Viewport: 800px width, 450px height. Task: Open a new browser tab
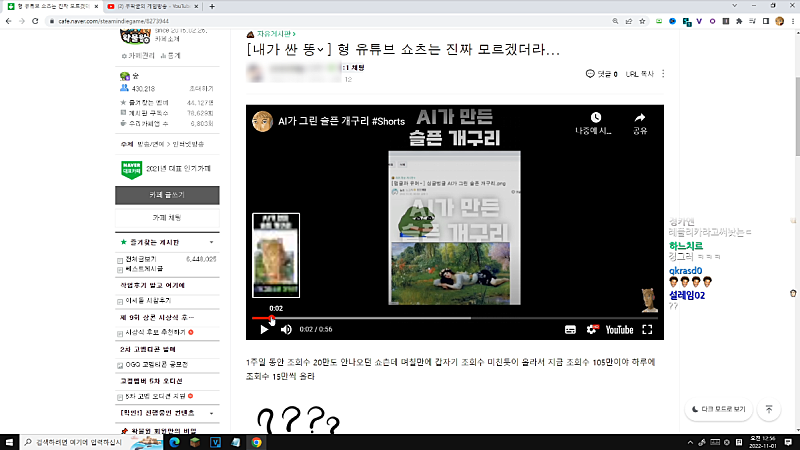(212, 6)
